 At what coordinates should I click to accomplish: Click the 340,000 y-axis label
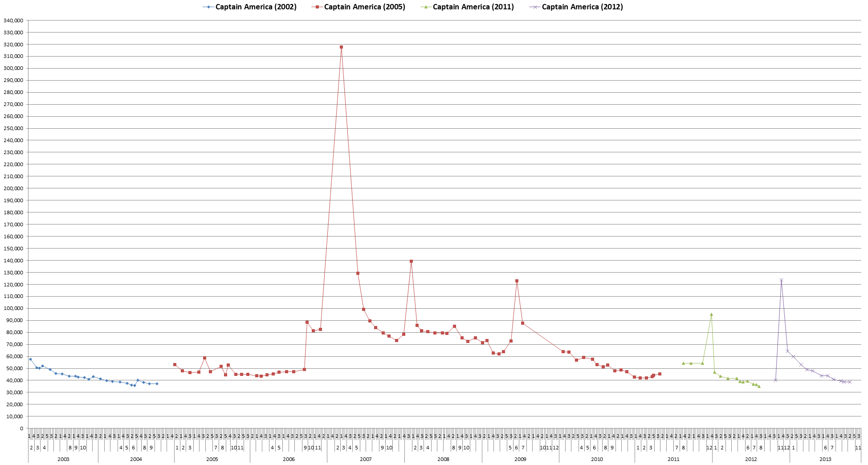click(x=13, y=20)
